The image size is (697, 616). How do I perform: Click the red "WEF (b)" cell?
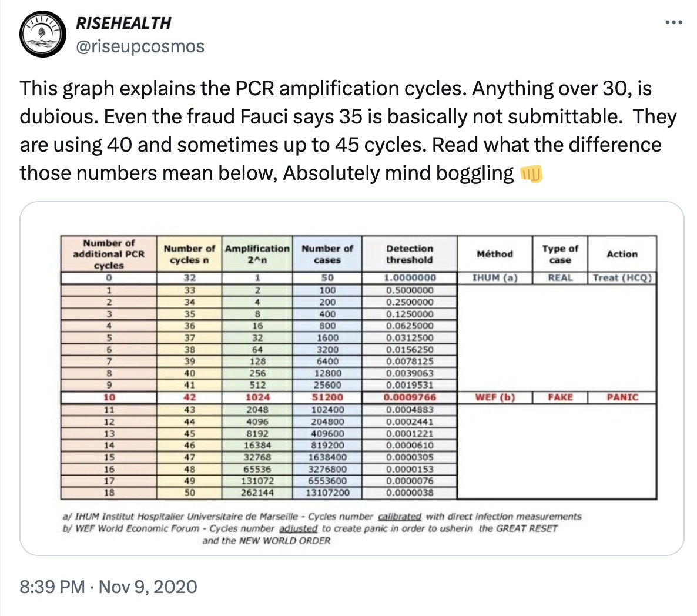click(x=495, y=397)
